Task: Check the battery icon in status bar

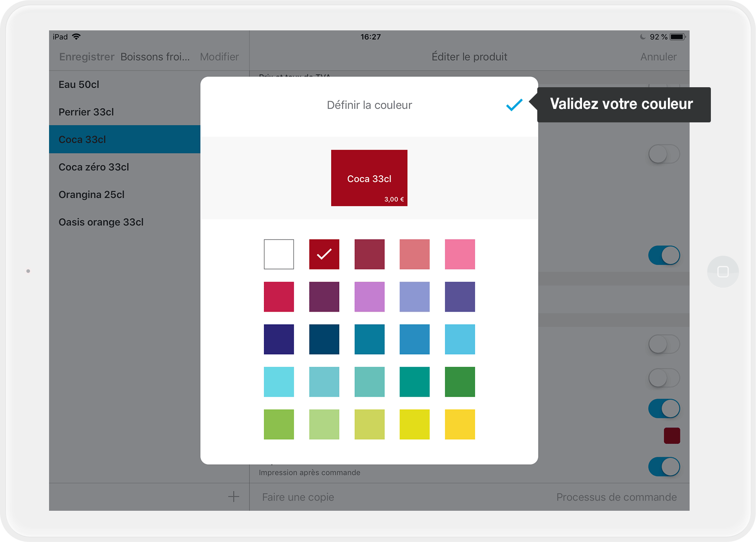Action: click(x=677, y=37)
